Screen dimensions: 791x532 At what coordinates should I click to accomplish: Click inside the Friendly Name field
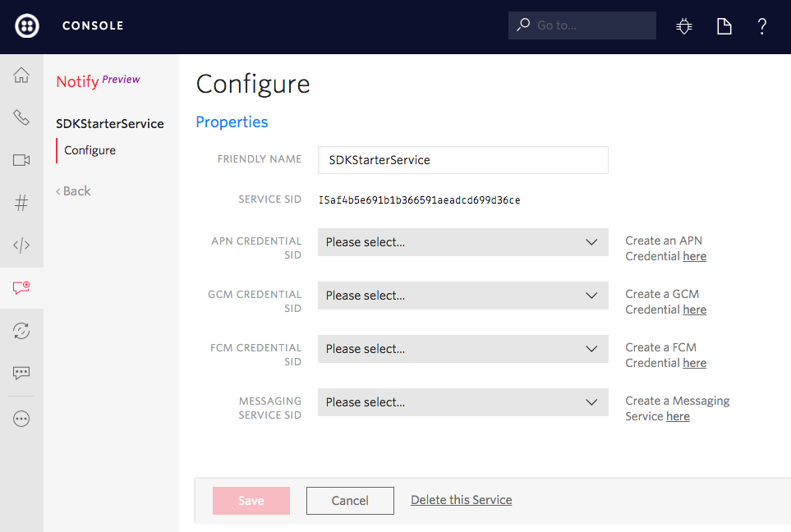462,160
